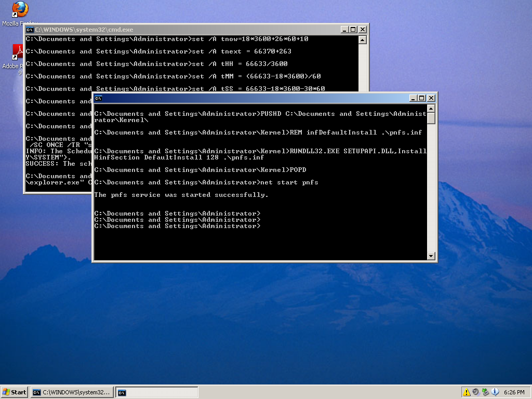
Task: Click the yellow warning shield tray icon
Action: [x=467, y=392]
